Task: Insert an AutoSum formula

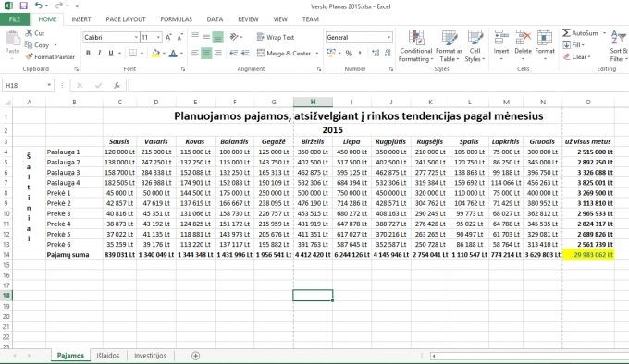Action: coord(581,33)
